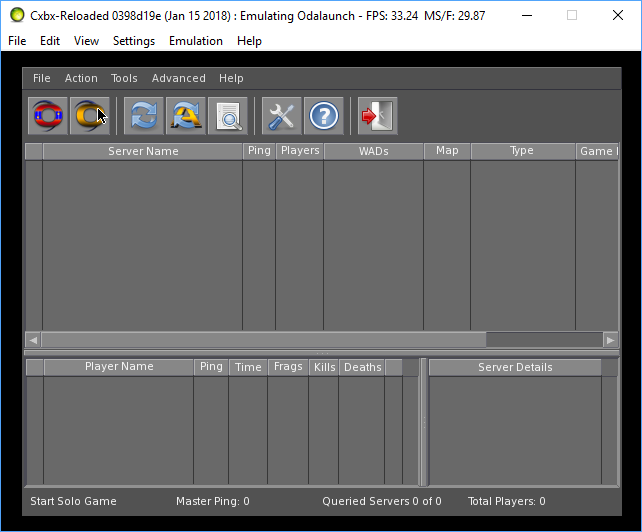The height and width of the screenshot is (532, 642).
Task: Open Cxbx Settings menu
Action: tap(134, 41)
